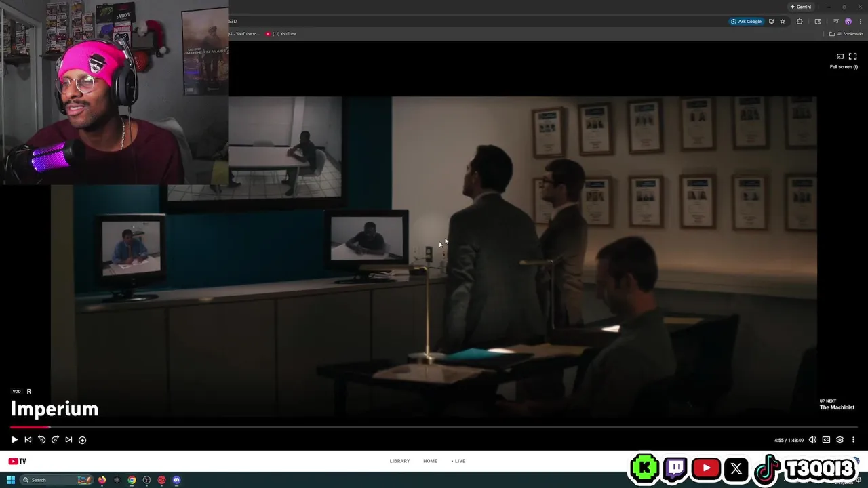Screen dimensions: 868x488
Task: Open Gemini in Chrome
Action: 800,7
